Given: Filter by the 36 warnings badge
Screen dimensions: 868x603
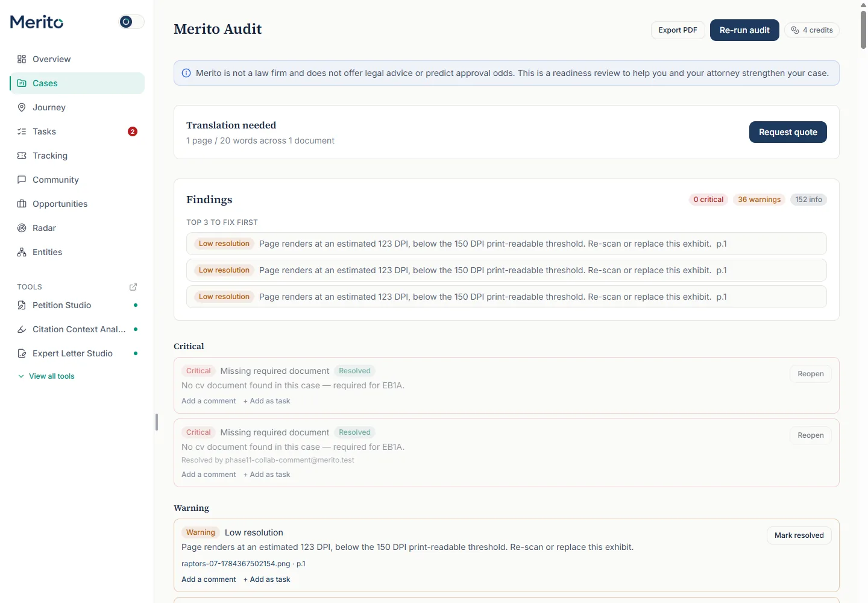Looking at the screenshot, I should point(759,200).
